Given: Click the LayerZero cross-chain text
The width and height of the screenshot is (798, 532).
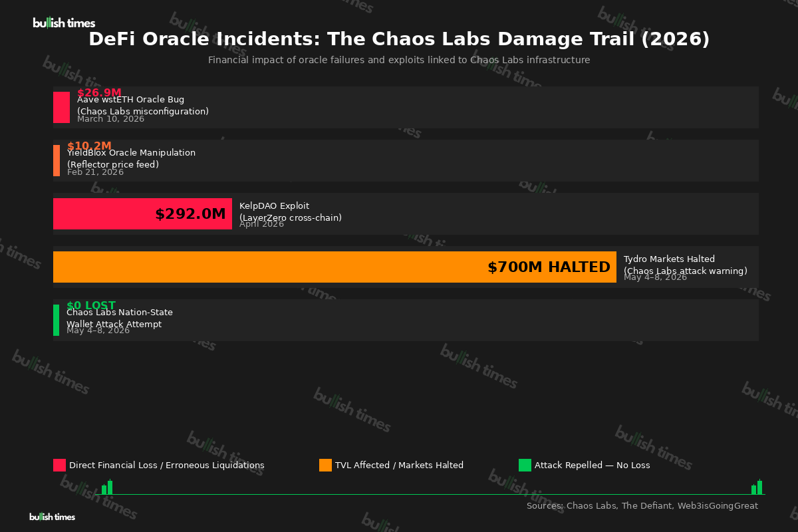Looking at the screenshot, I should [x=291, y=218].
